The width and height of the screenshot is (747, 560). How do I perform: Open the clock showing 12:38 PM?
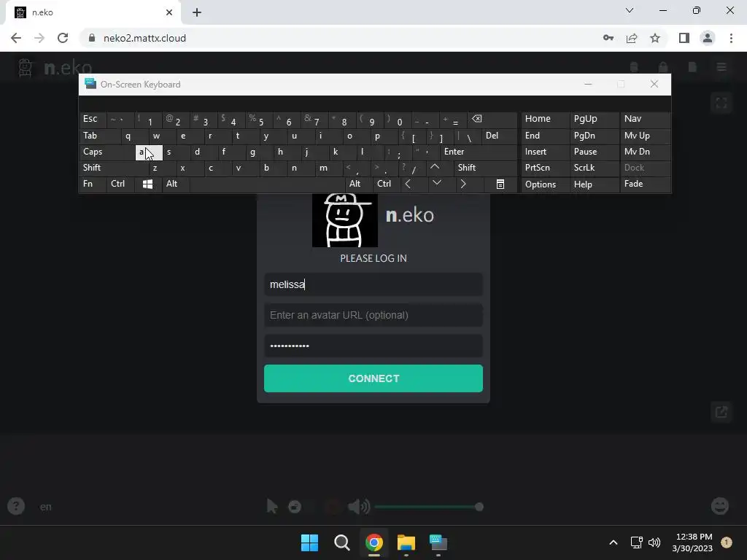tap(693, 542)
